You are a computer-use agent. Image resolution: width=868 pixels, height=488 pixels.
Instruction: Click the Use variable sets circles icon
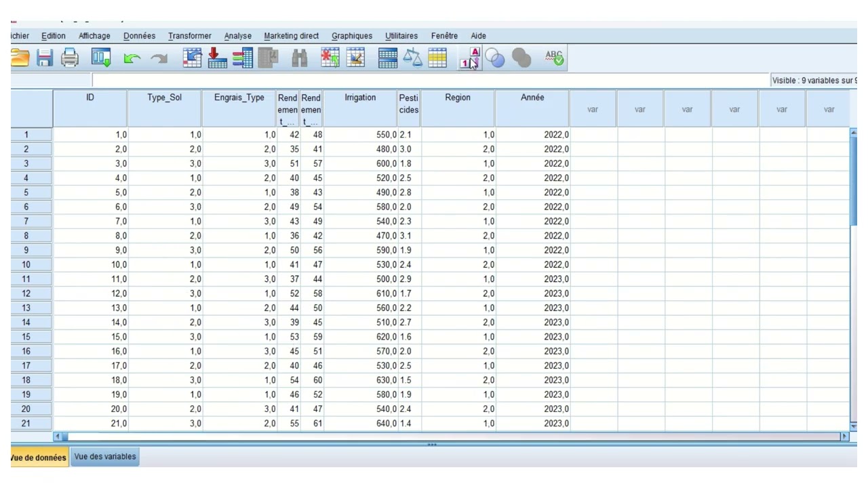[496, 59]
